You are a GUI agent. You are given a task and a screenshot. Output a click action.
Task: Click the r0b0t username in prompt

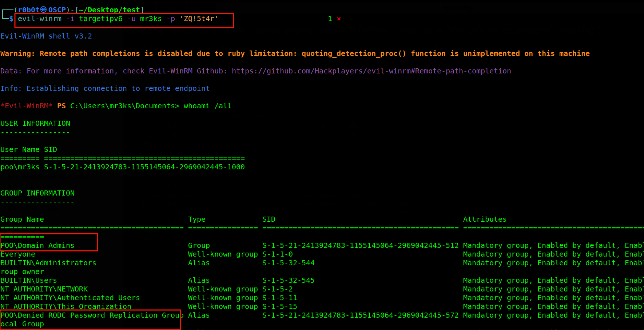(x=29, y=10)
